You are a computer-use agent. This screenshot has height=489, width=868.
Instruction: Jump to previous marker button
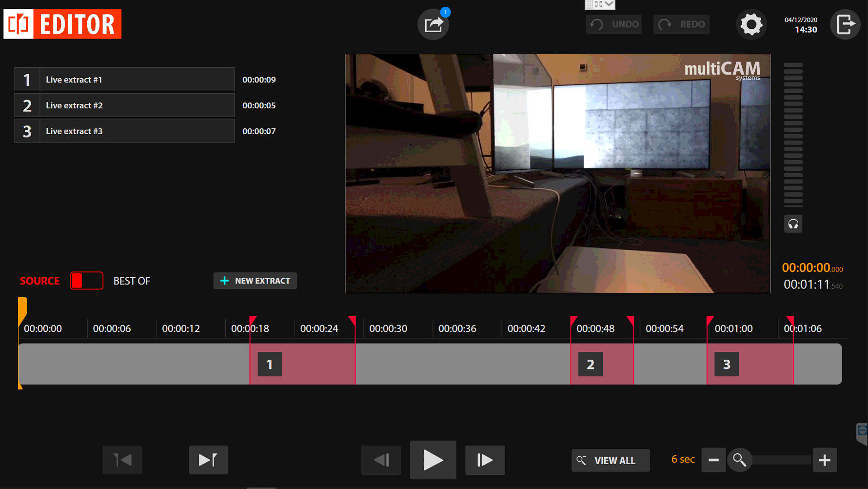point(122,460)
